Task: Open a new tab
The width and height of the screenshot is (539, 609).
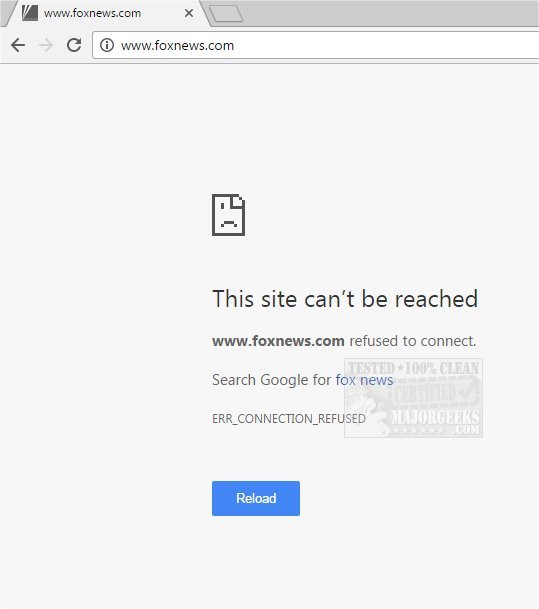Action: [226, 14]
